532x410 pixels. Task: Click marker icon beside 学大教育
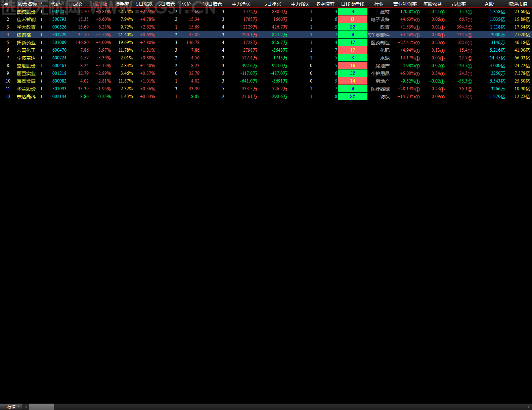[x=41, y=27]
